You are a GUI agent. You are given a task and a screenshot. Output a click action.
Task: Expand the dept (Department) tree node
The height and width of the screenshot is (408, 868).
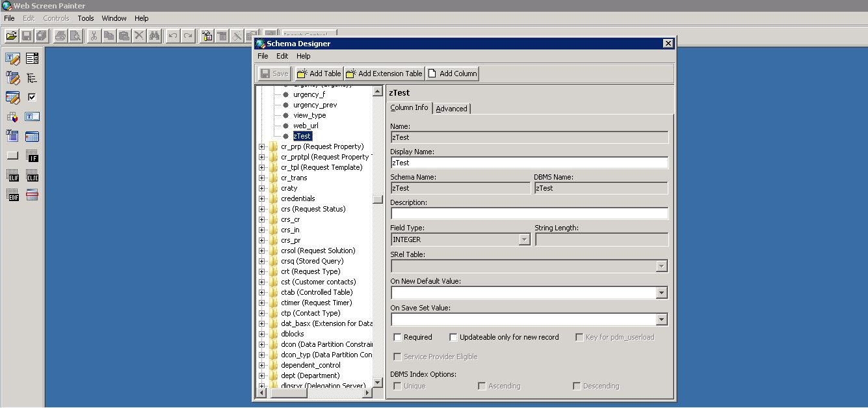pos(262,375)
